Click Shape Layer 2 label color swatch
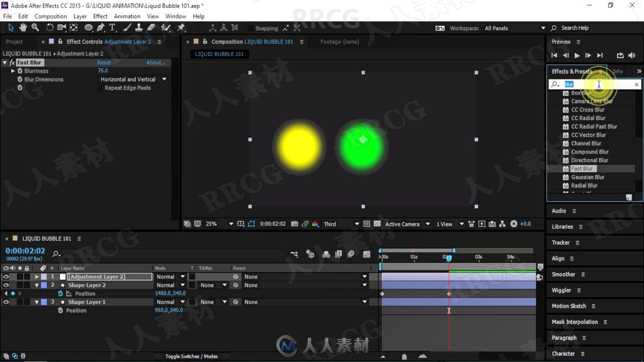The width and height of the screenshot is (644, 362). pyautogui.click(x=44, y=285)
